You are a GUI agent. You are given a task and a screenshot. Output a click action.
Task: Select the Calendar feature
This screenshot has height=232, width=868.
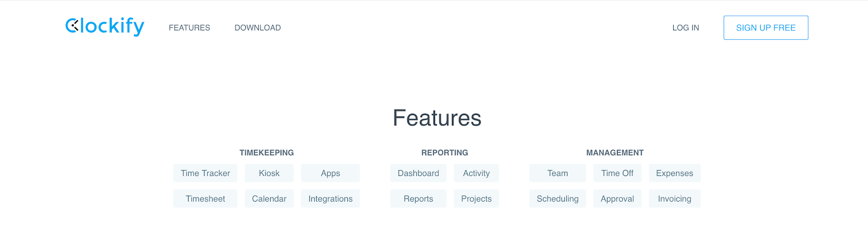(x=269, y=199)
